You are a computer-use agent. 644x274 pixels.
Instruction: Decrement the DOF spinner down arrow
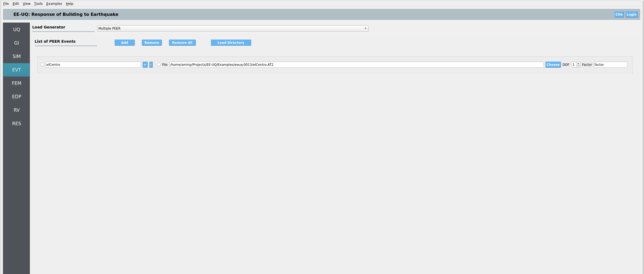pyautogui.click(x=578, y=66)
